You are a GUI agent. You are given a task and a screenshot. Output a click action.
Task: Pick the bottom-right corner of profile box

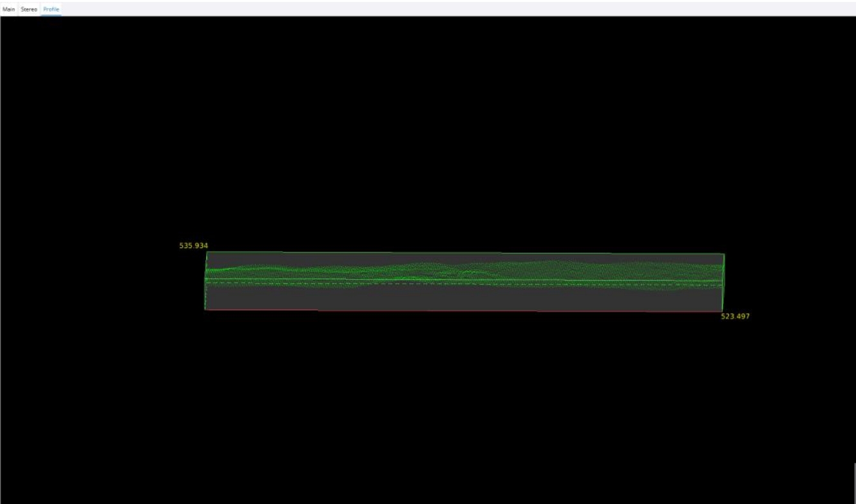(x=723, y=312)
